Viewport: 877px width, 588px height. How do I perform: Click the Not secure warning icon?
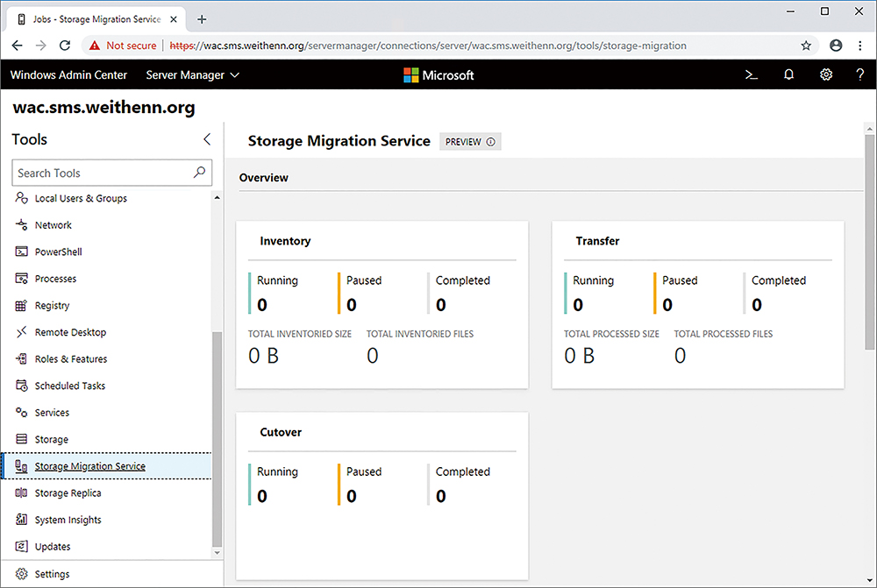pyautogui.click(x=95, y=46)
